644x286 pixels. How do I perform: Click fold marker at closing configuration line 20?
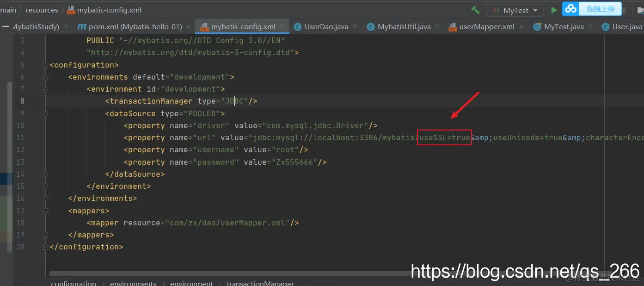click(45, 247)
